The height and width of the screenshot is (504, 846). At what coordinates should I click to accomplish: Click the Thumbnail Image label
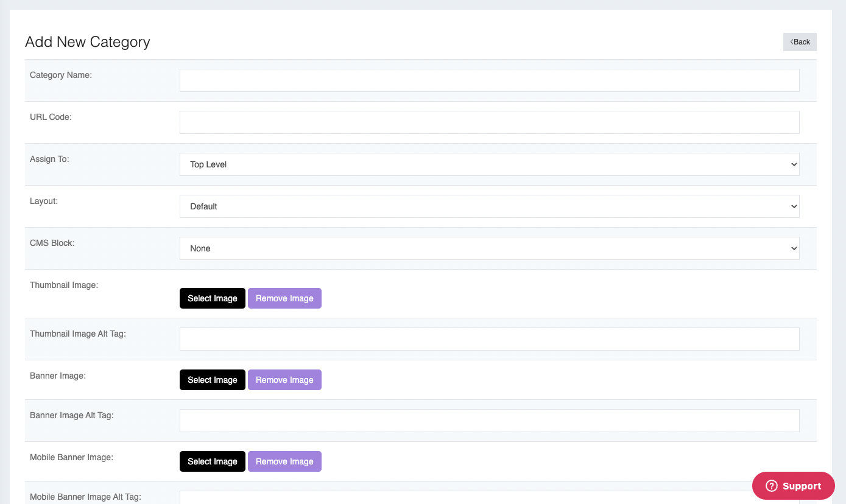click(x=64, y=285)
